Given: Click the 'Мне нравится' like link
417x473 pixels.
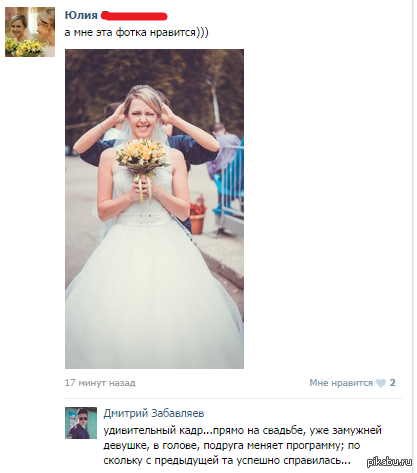Looking at the screenshot, I should (x=341, y=383).
